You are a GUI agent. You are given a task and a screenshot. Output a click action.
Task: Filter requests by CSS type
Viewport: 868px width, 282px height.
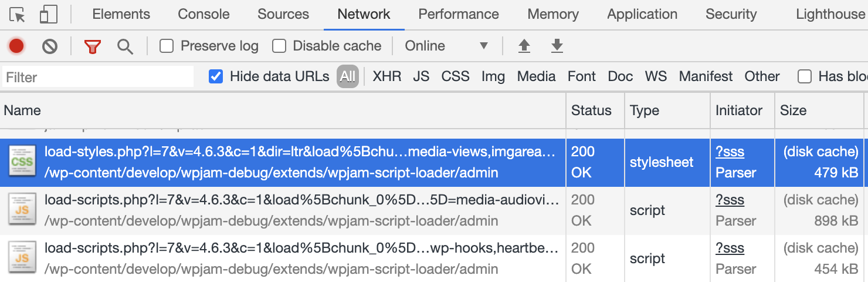(455, 76)
